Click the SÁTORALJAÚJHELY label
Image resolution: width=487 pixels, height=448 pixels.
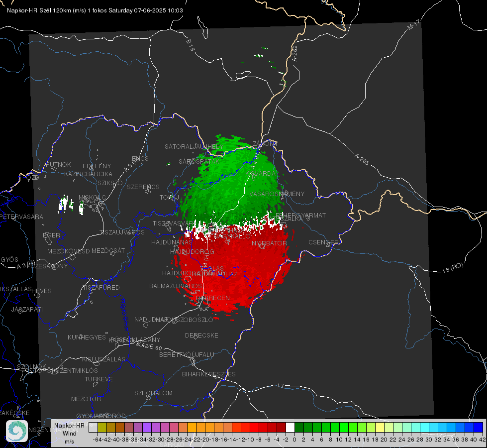pyautogui.click(x=194, y=146)
